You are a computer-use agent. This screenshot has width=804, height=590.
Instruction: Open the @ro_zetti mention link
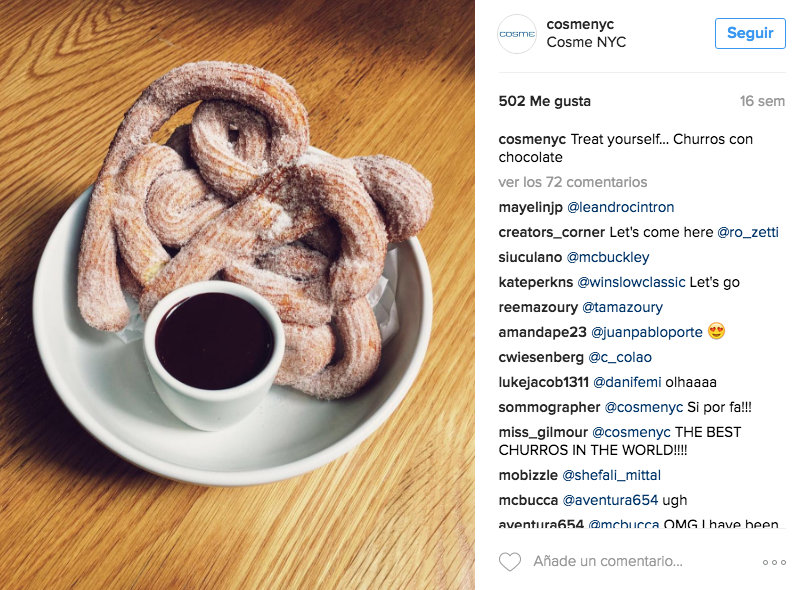pos(748,232)
